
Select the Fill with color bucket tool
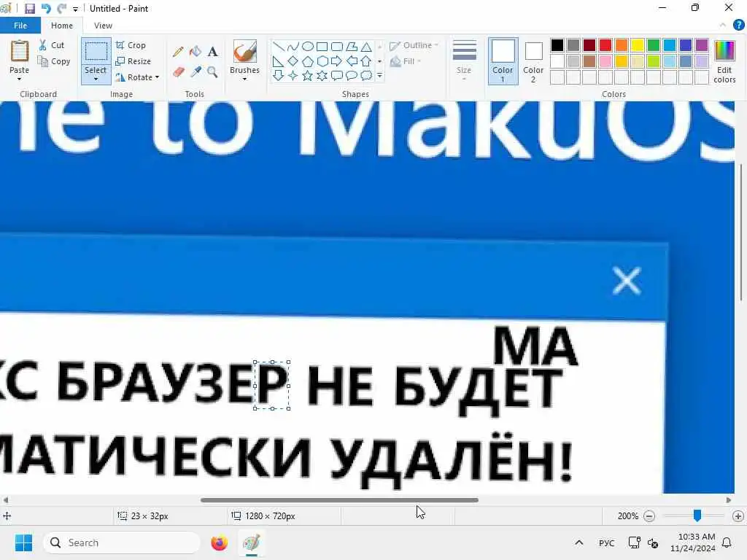click(196, 52)
